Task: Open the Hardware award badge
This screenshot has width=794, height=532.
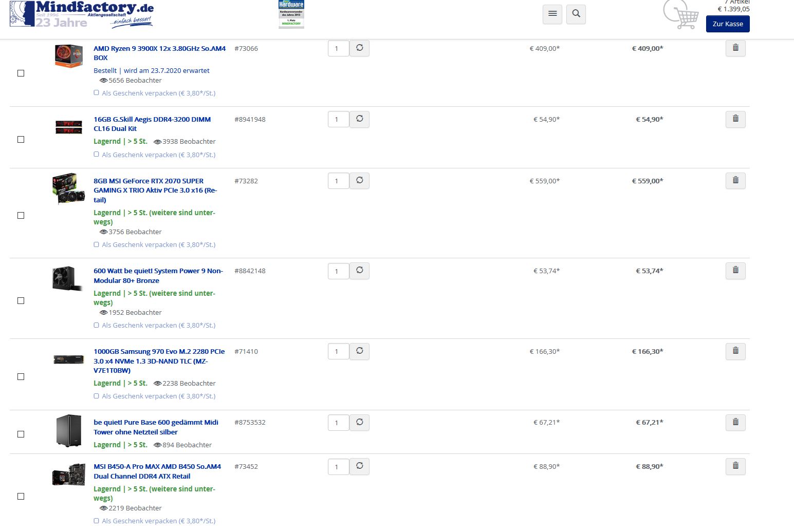Action: (291, 14)
